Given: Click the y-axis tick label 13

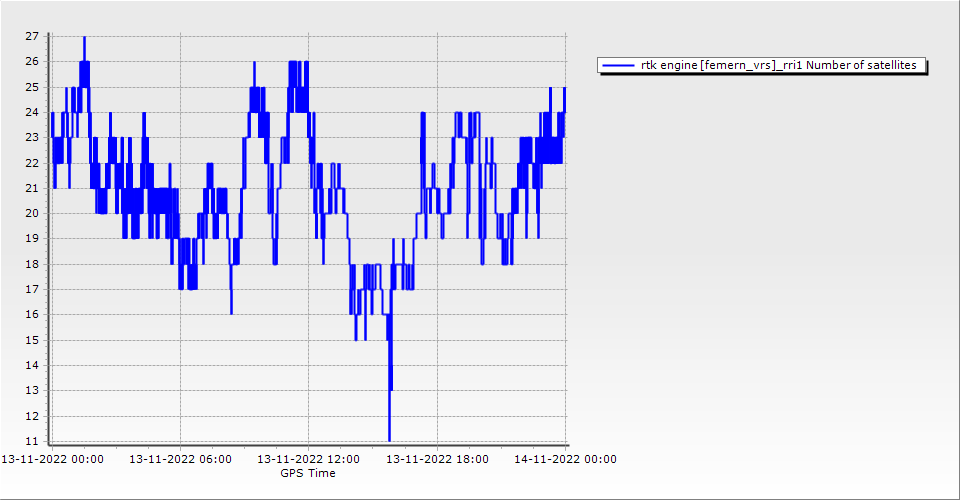Looking at the screenshot, I should click(32, 391).
